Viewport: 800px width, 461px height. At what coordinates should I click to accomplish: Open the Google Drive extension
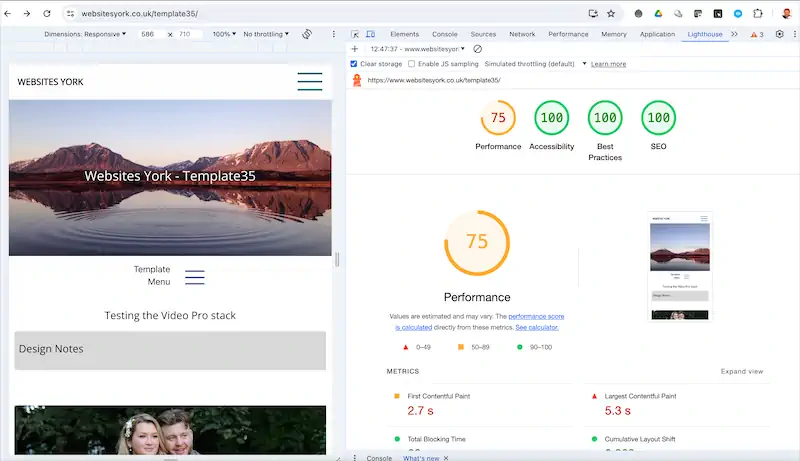click(658, 14)
